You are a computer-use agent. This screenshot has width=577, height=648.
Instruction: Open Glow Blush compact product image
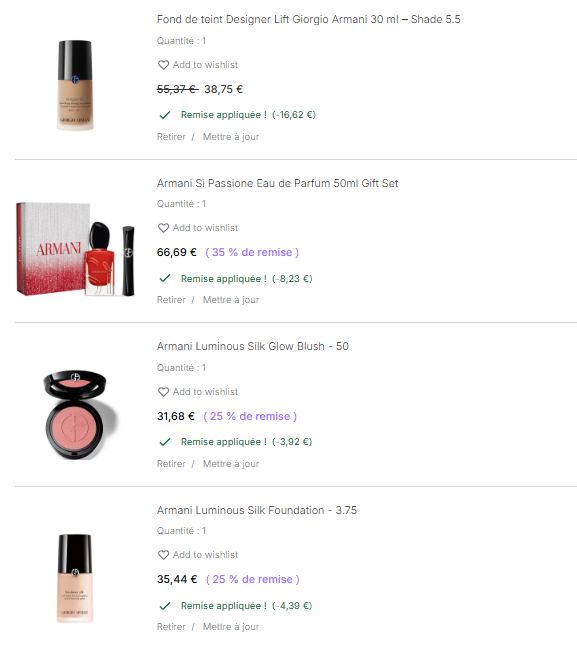[x=80, y=415]
